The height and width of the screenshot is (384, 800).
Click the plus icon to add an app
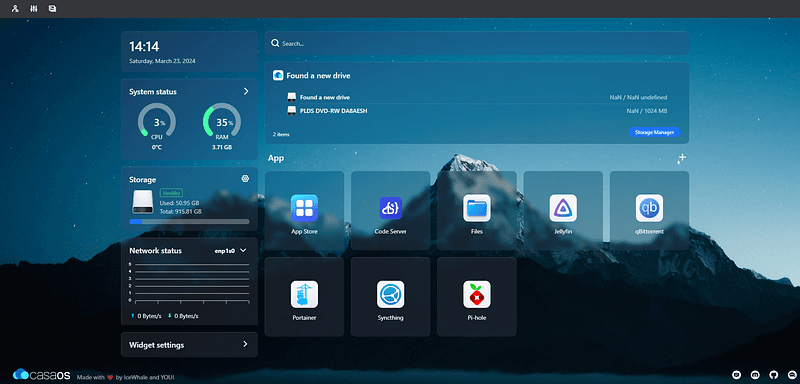(682, 158)
